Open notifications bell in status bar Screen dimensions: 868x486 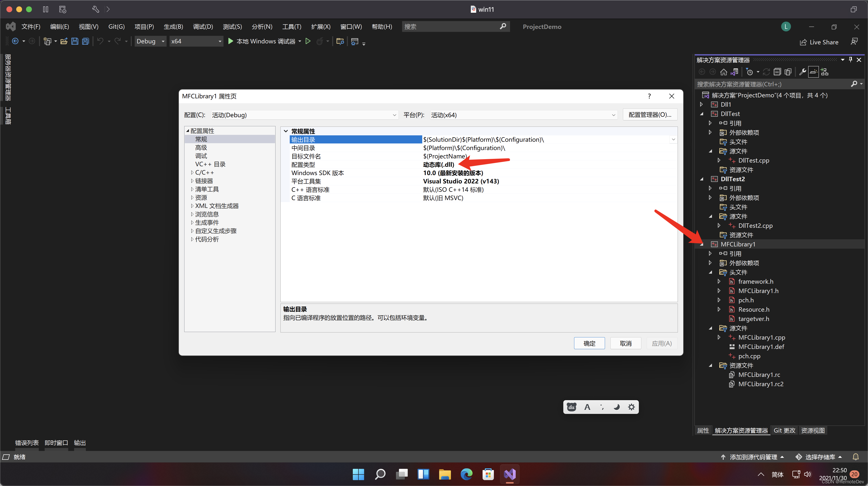pyautogui.click(x=855, y=457)
